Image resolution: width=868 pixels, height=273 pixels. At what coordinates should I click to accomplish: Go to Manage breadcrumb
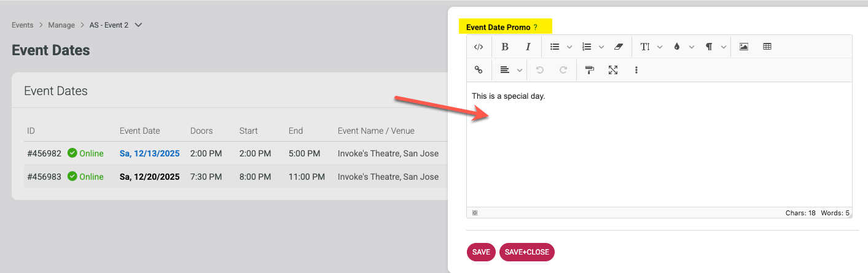point(61,25)
